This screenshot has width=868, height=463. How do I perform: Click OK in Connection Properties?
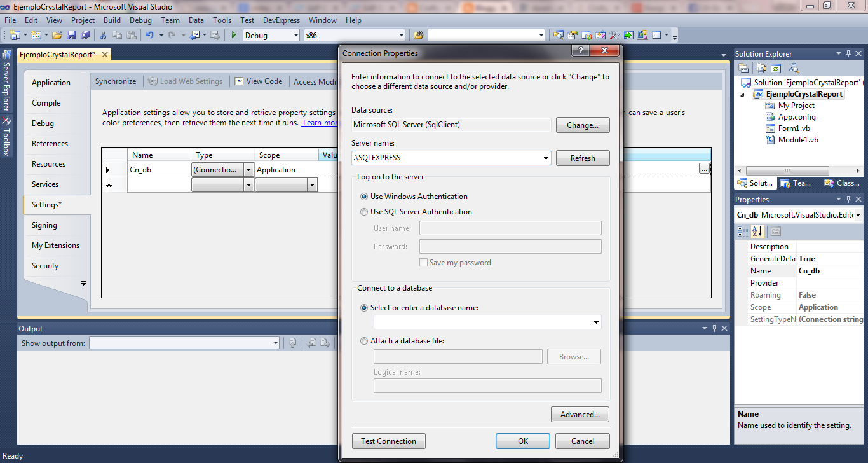(523, 441)
